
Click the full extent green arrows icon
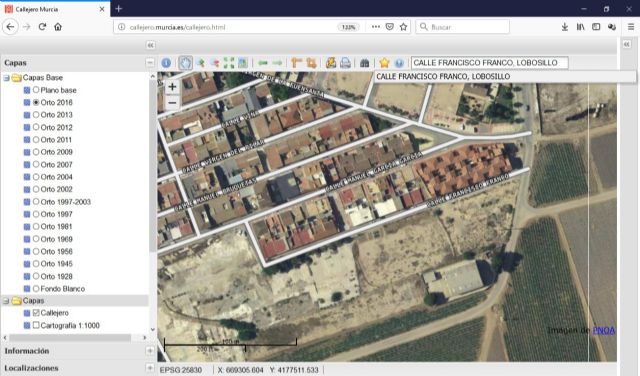(x=229, y=63)
